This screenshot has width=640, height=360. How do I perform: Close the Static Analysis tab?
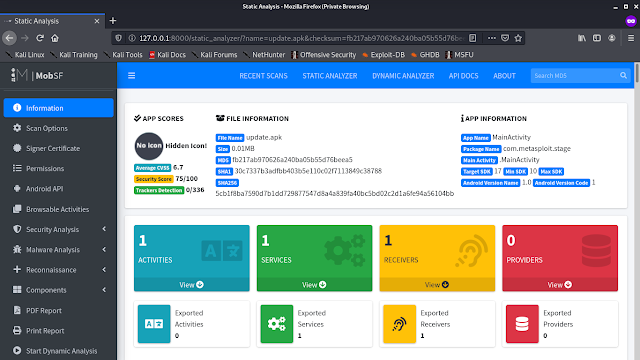[97, 21]
